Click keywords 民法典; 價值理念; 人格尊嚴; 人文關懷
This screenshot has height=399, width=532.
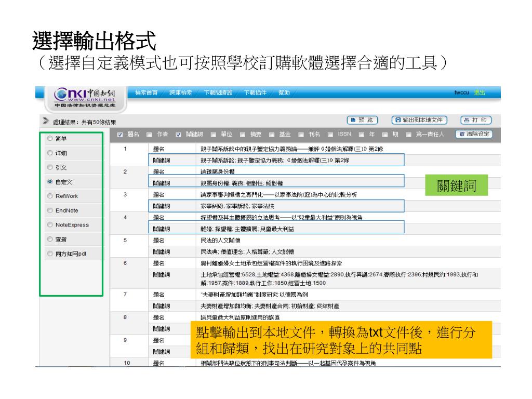point(247,252)
